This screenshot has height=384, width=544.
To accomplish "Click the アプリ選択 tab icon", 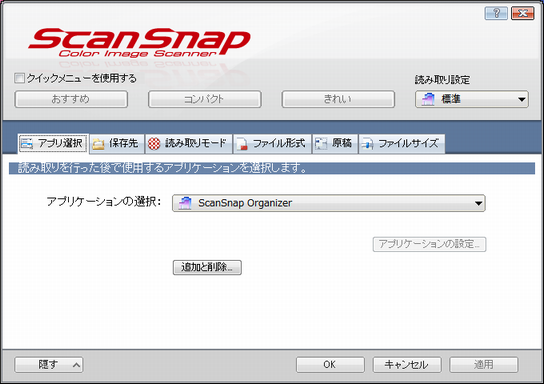I will click(x=27, y=143).
